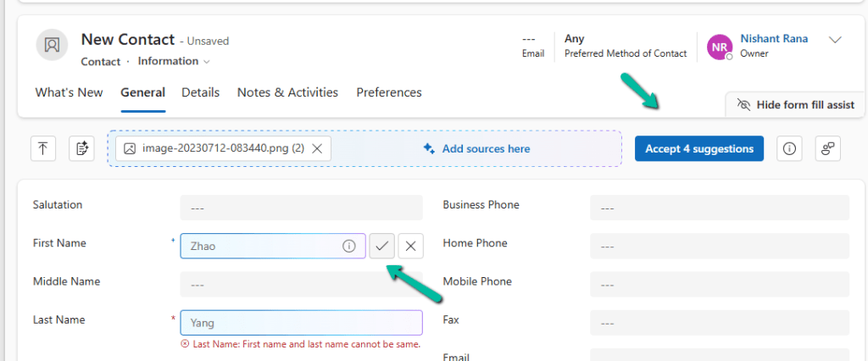This screenshot has width=868, height=361.
Task: Click the contact avatar icon
Action: click(52, 45)
